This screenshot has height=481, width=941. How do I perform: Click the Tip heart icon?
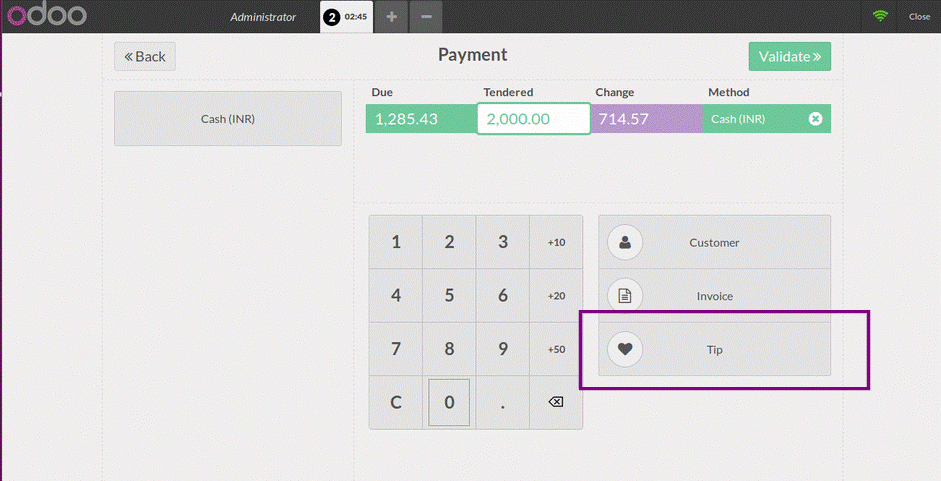point(625,349)
